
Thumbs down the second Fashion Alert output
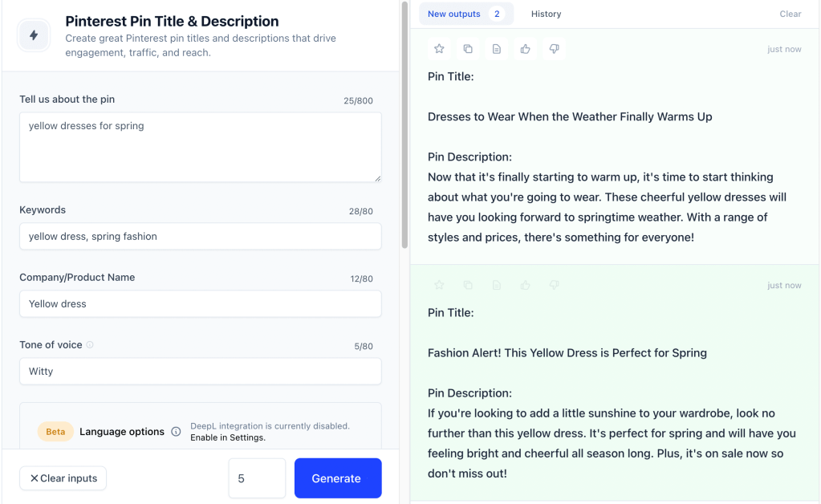click(x=554, y=285)
